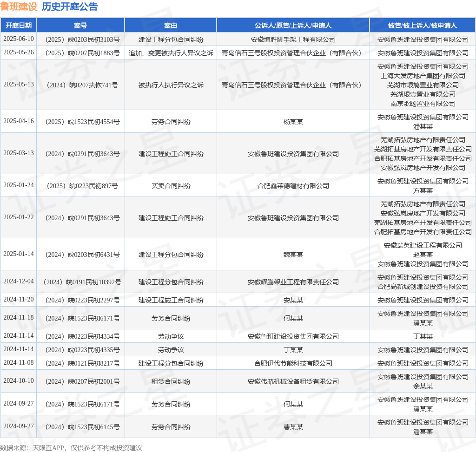Select case number (2024)皖0121民初8217号

[82, 363]
